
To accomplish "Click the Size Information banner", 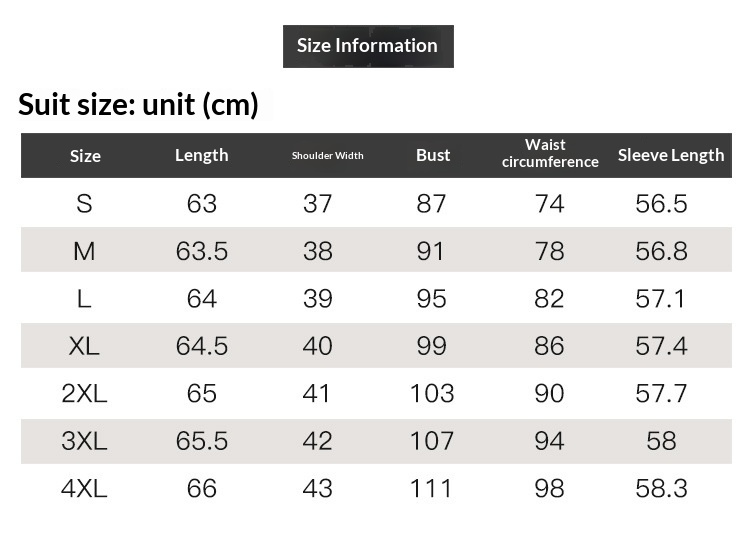I will tap(368, 46).
